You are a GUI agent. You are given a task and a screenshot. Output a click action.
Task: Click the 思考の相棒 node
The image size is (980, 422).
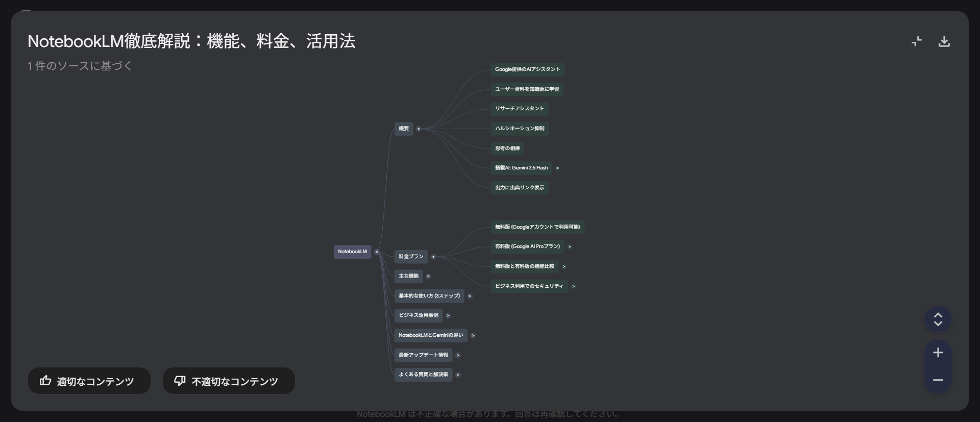[x=507, y=148]
